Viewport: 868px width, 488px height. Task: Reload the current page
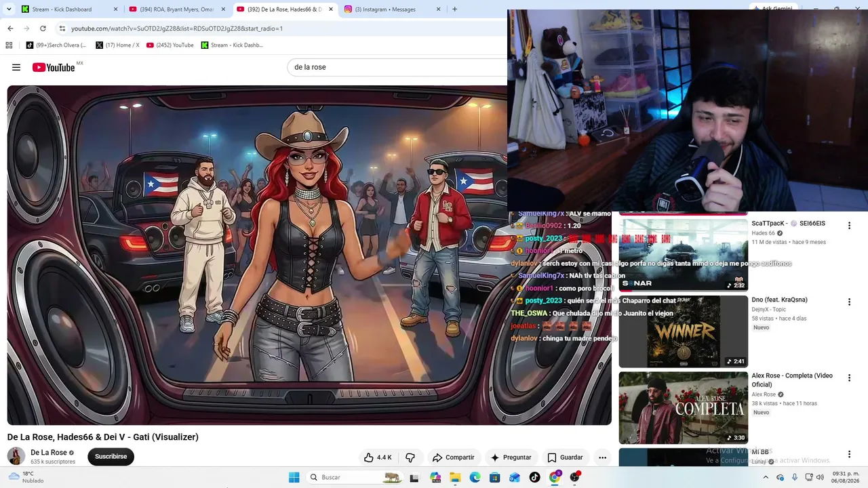pyautogui.click(x=43, y=28)
